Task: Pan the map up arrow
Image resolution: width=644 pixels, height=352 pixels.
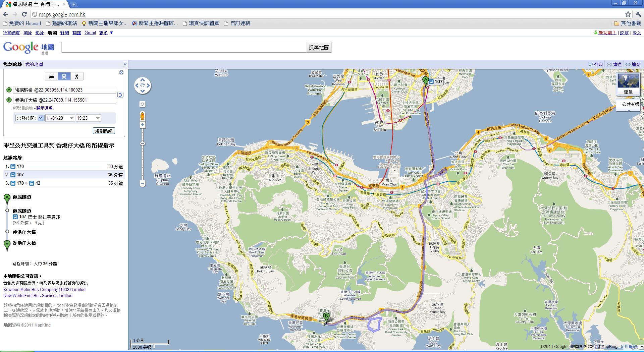Action: point(143,80)
